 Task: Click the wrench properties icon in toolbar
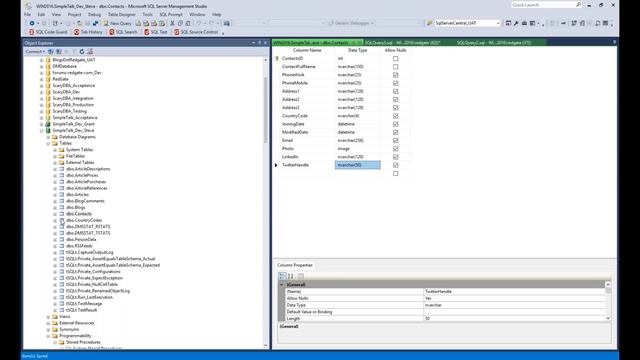click(516, 23)
